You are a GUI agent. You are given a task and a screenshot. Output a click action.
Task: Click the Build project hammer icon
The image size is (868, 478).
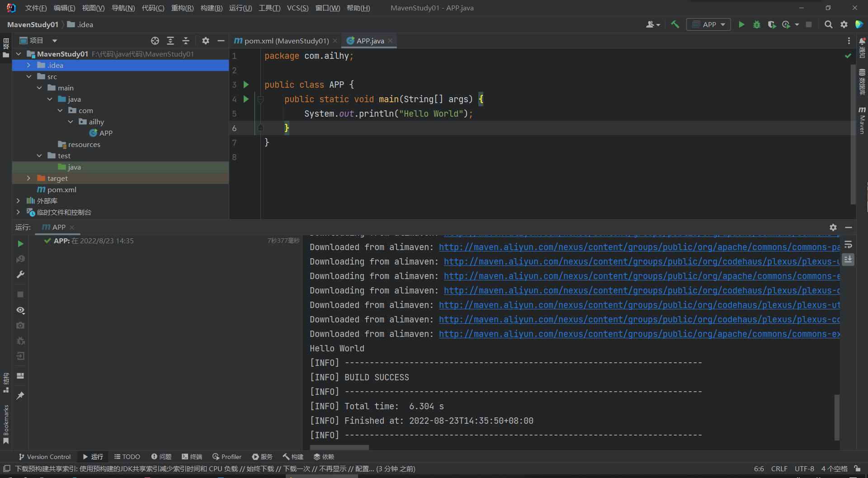tap(675, 24)
